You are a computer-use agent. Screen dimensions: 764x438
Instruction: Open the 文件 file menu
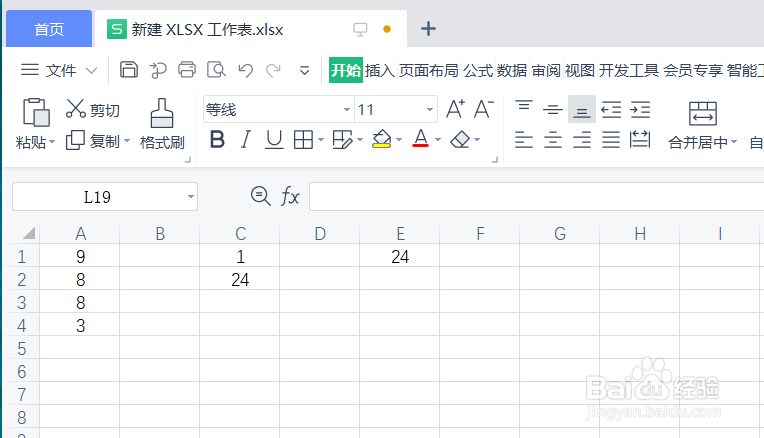click(x=60, y=71)
